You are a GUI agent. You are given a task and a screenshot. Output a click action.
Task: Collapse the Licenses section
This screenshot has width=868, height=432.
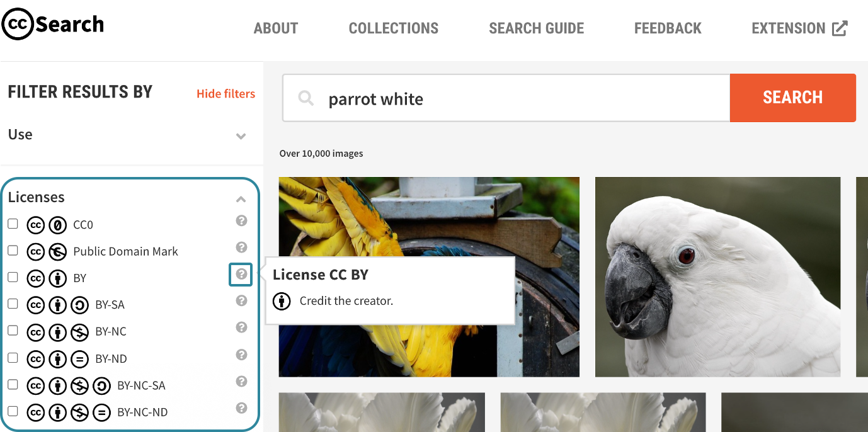tap(241, 198)
